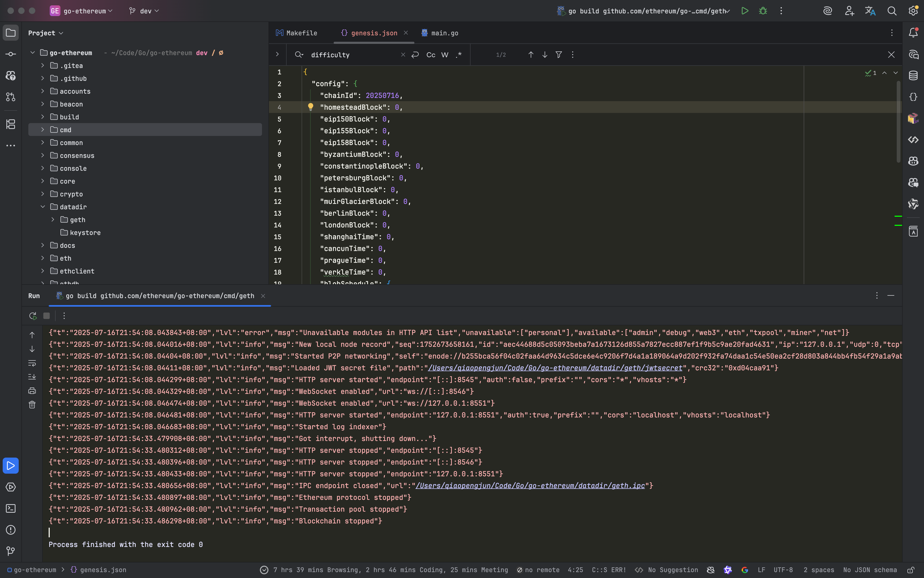Open IDE settings gear icon

pyautogui.click(x=913, y=11)
